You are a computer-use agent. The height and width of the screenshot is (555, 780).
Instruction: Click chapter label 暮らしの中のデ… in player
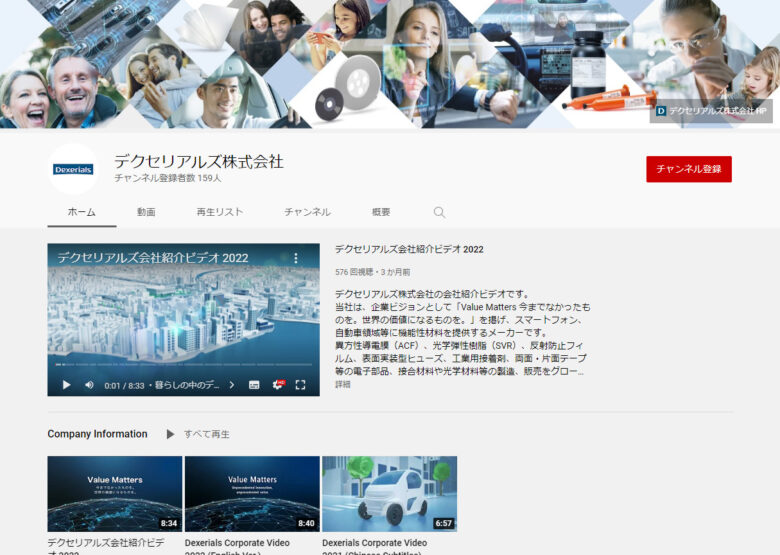click(187, 385)
